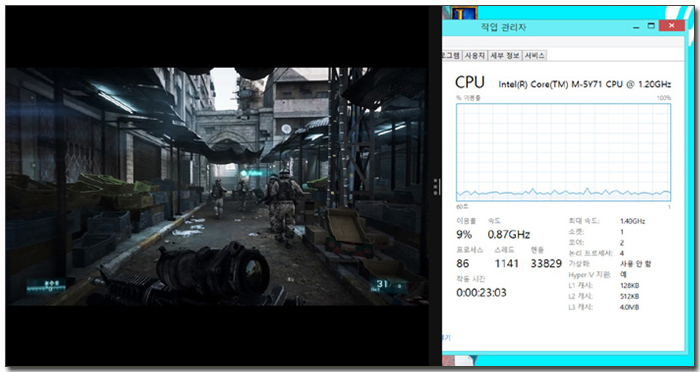The height and width of the screenshot is (372, 700).
Task: Click the compass HUD in game corner
Action: (46, 287)
